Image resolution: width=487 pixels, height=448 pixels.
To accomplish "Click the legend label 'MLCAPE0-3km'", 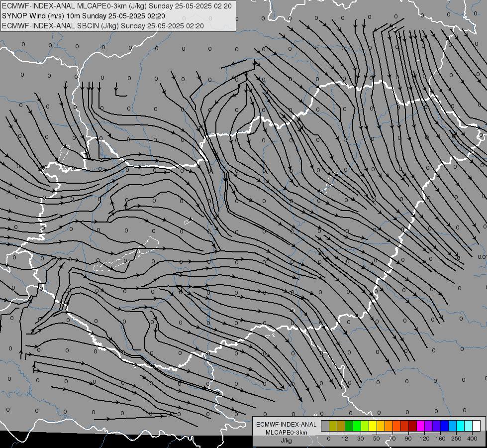I will [287, 433].
